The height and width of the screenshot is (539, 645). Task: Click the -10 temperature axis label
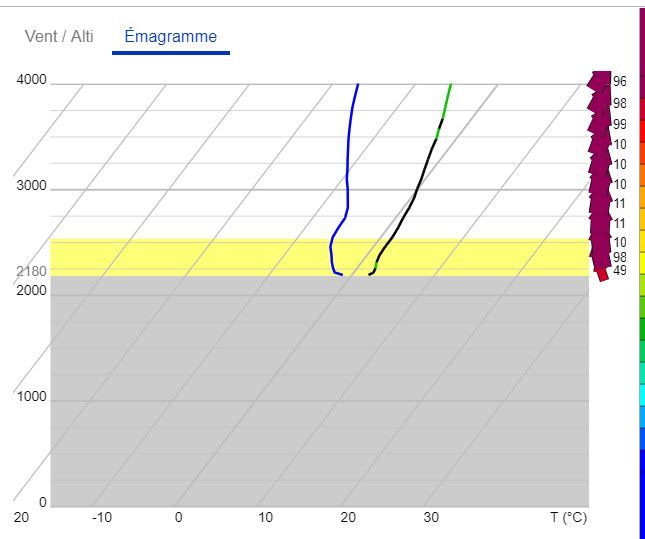(102, 517)
